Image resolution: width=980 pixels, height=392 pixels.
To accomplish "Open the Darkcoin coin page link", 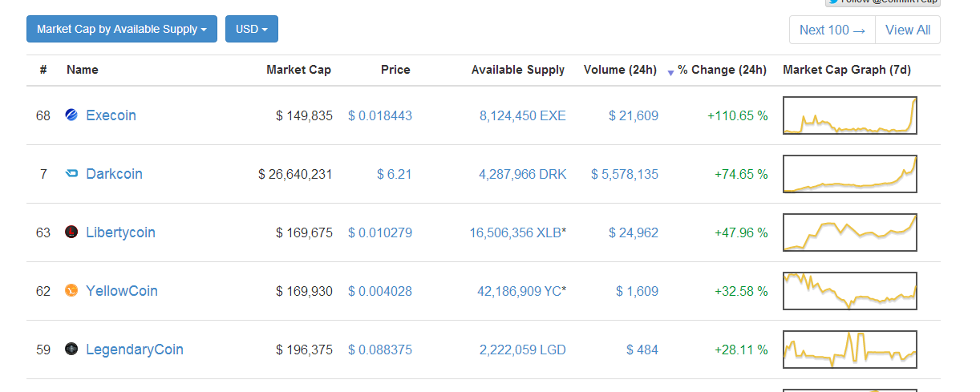I will (114, 174).
